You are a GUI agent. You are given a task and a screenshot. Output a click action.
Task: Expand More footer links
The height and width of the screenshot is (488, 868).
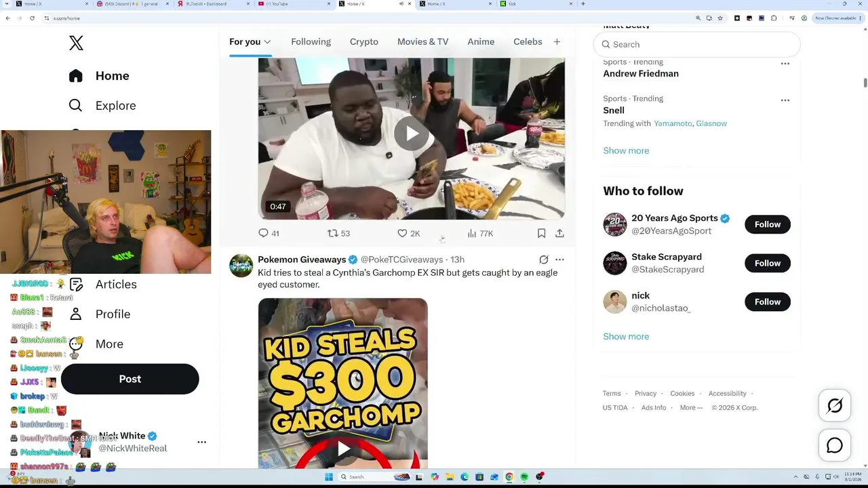(x=691, y=408)
